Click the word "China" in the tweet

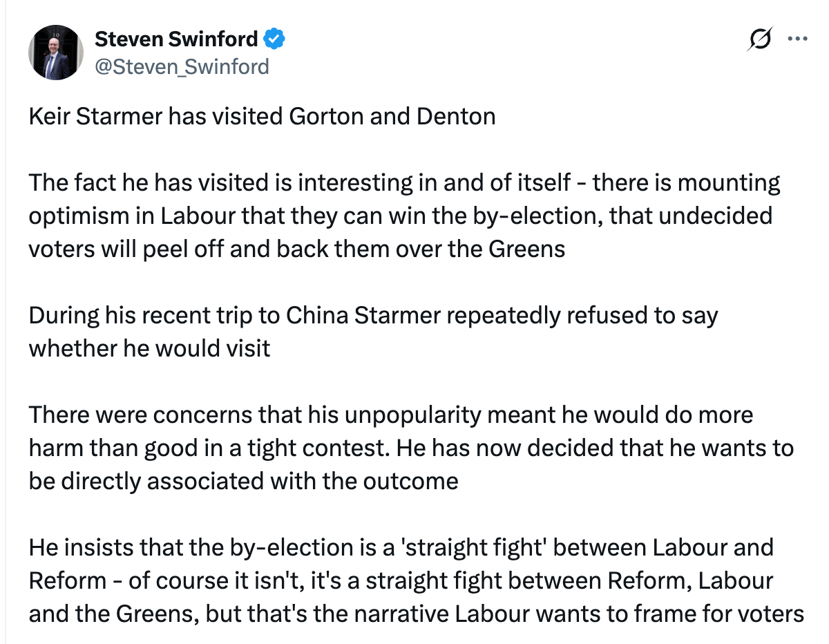coord(317,315)
